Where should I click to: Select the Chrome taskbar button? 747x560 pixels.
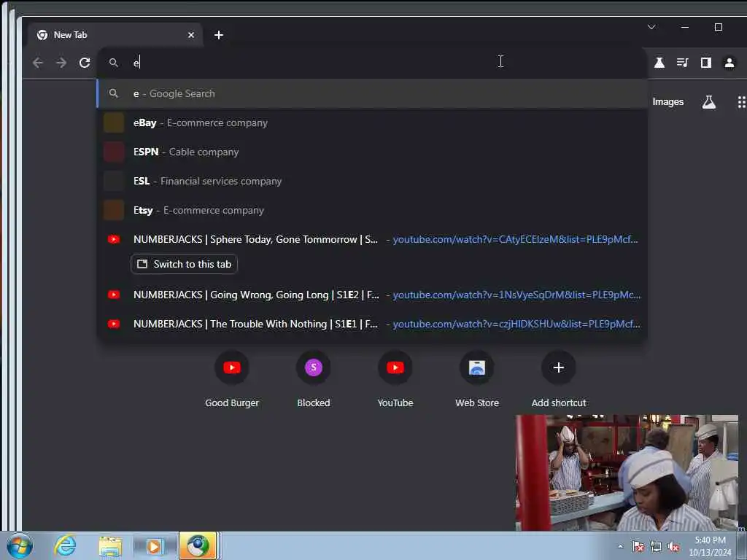198,545
